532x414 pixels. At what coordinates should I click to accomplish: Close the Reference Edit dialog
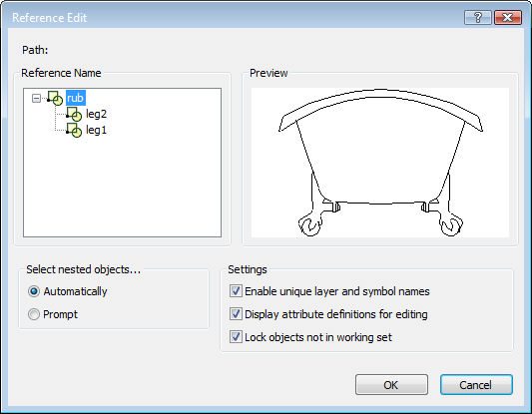click(x=508, y=17)
